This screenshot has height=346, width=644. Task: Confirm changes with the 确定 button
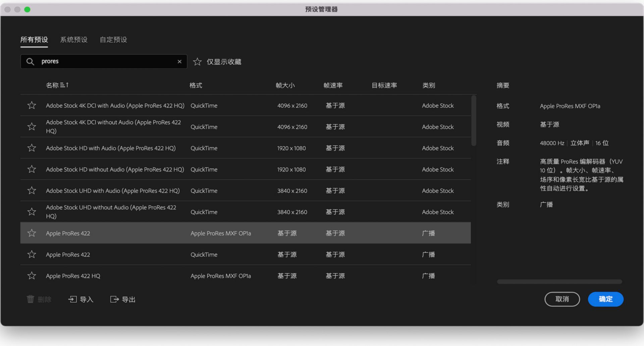(605, 299)
